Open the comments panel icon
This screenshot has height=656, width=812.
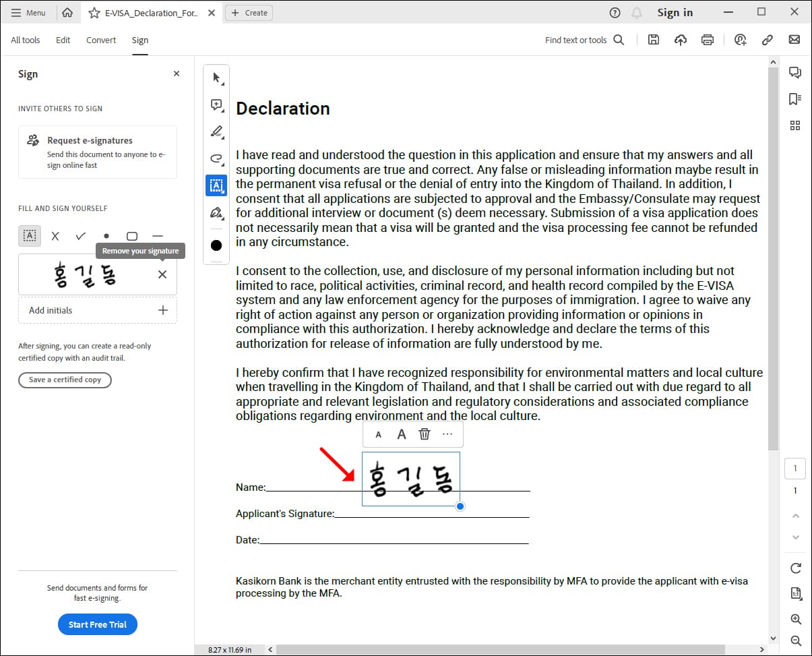point(795,73)
